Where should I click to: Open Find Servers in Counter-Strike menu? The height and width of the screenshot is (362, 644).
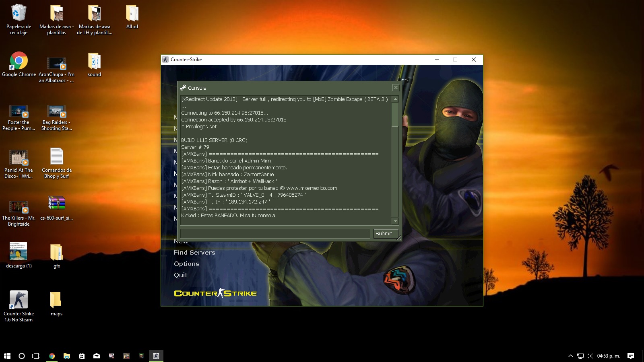click(x=194, y=252)
